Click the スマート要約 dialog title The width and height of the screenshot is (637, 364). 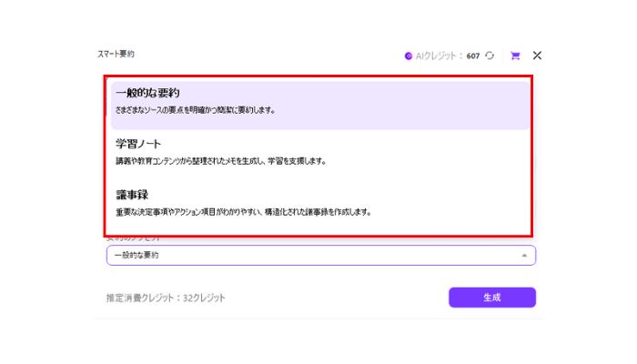coord(116,54)
